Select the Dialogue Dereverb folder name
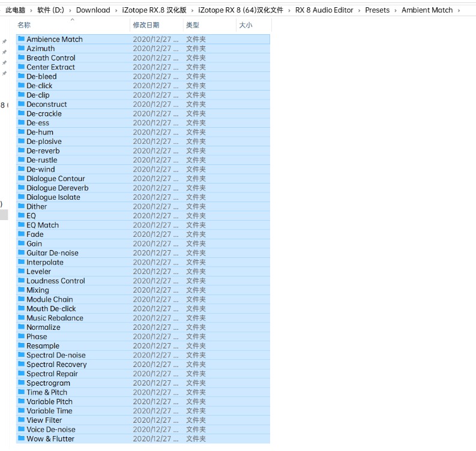Screen dimensions: 476x451 58,188
